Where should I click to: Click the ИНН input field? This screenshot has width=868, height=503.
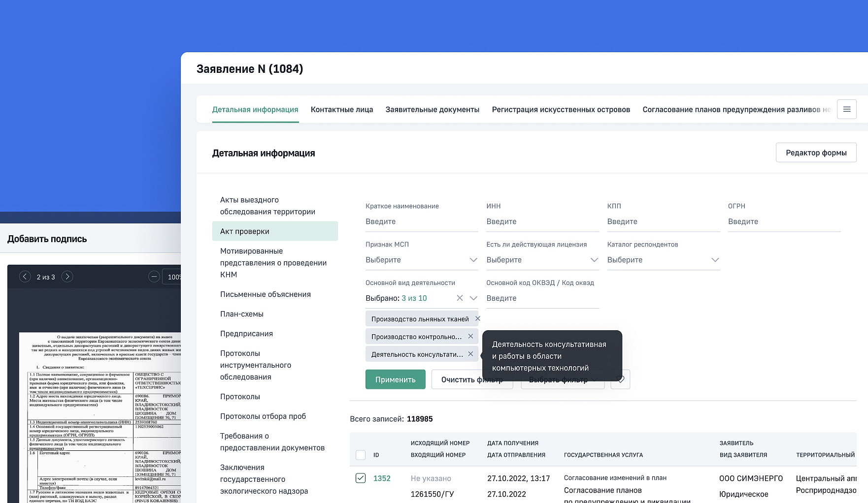542,221
